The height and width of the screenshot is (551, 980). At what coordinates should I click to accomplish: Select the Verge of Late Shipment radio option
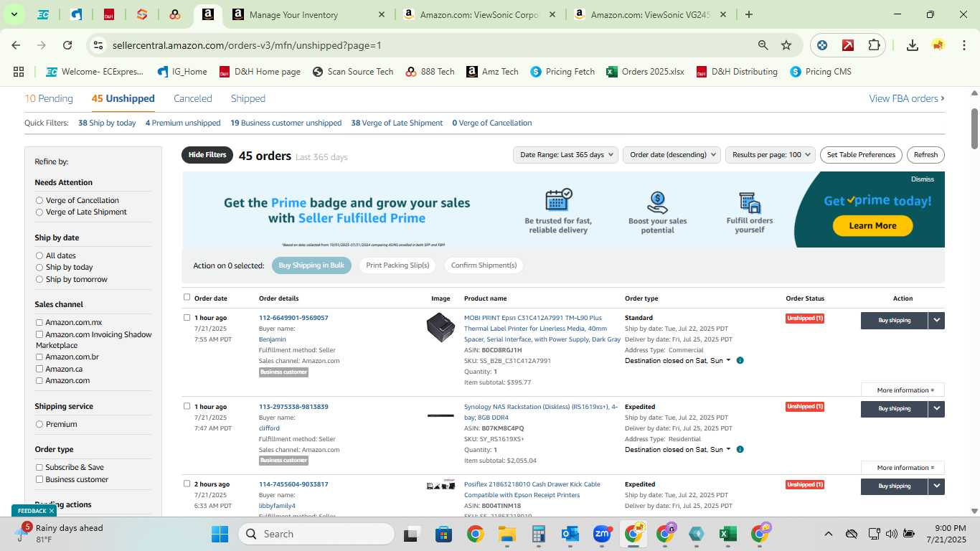pos(39,212)
